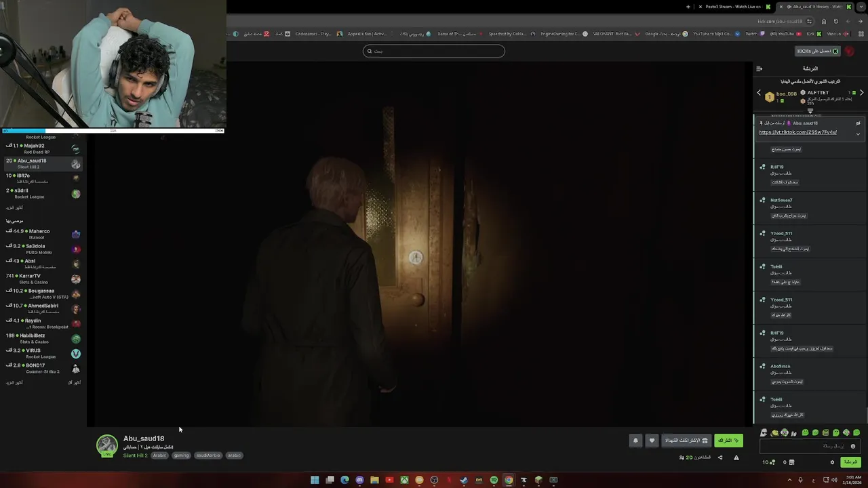Open KarrarTV Slots & Casino channel
This screenshot has width=868, height=488.
click(43, 279)
